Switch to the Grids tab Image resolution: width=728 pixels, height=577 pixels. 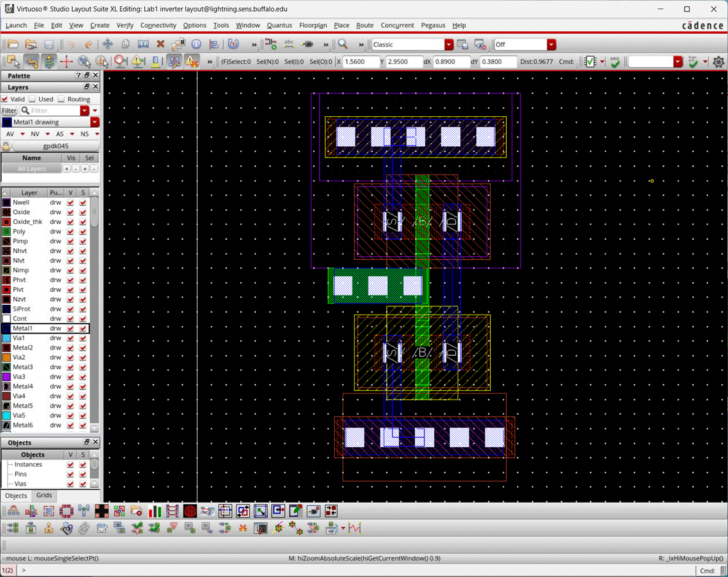pyautogui.click(x=44, y=495)
